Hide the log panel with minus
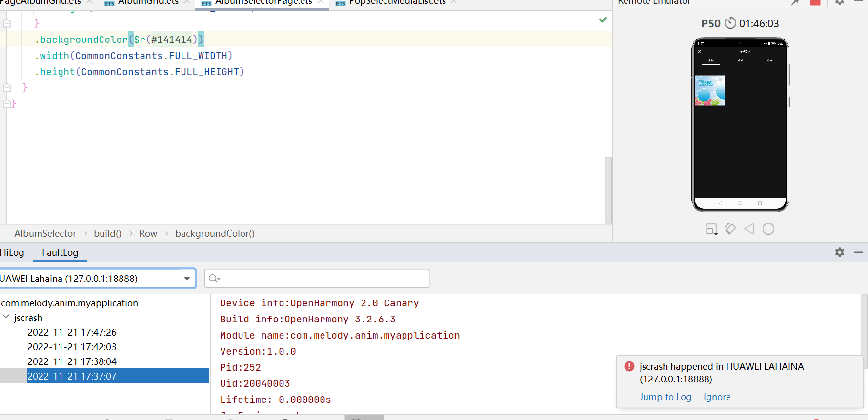Viewport: 868px width, 420px height. point(859,252)
